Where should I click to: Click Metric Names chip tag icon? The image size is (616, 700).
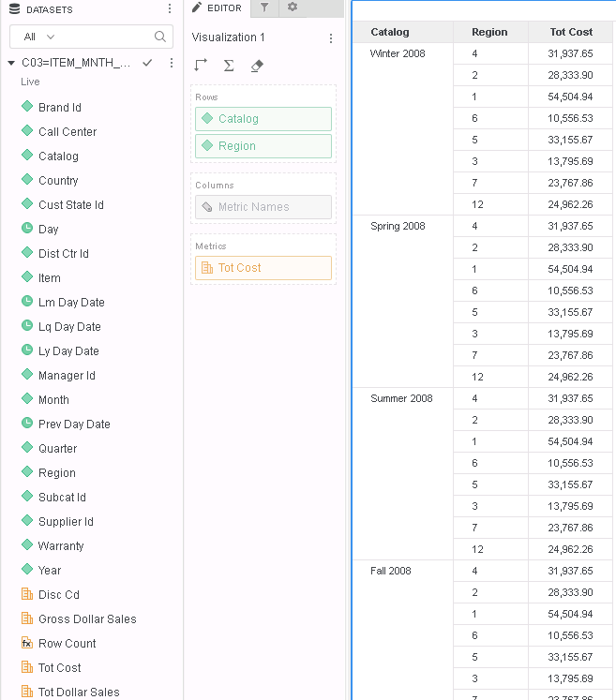tap(207, 207)
